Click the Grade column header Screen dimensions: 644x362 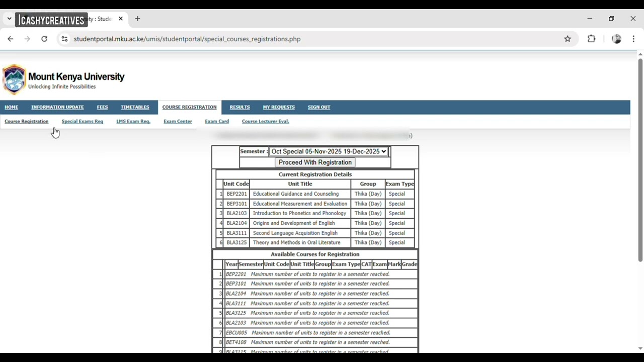coord(410,264)
